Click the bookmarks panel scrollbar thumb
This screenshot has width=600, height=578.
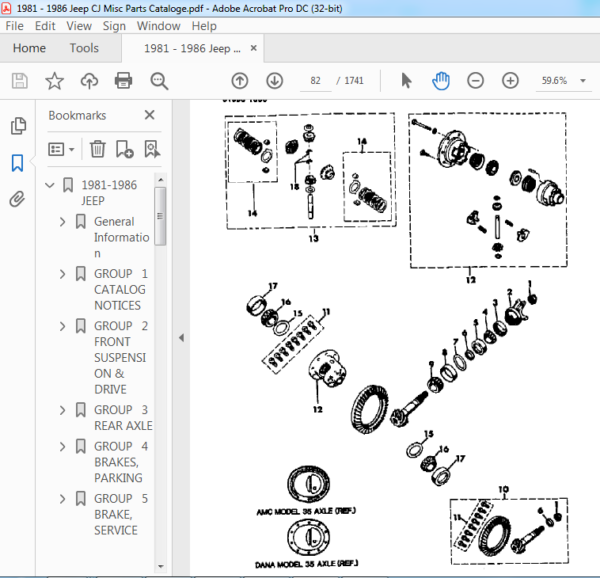tap(160, 216)
